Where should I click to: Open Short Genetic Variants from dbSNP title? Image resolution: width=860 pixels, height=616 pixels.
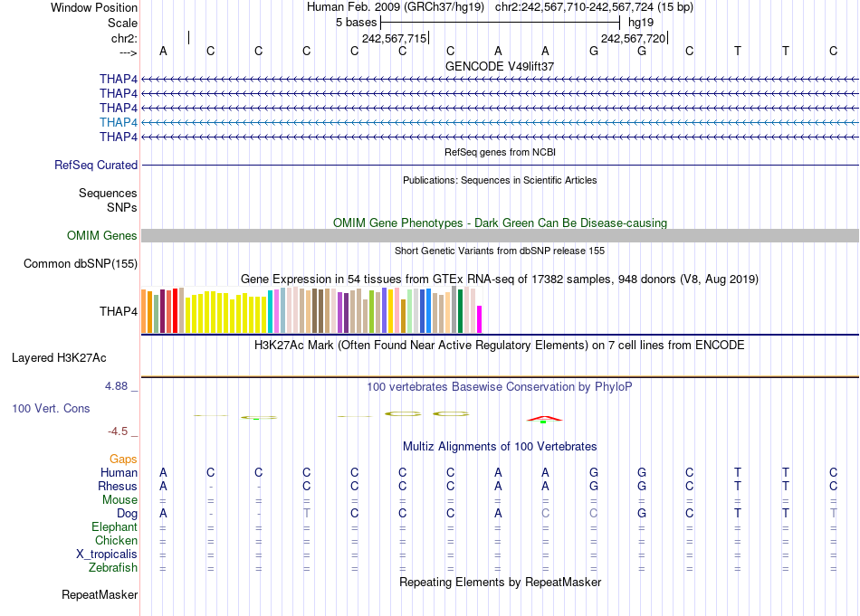[500, 251]
